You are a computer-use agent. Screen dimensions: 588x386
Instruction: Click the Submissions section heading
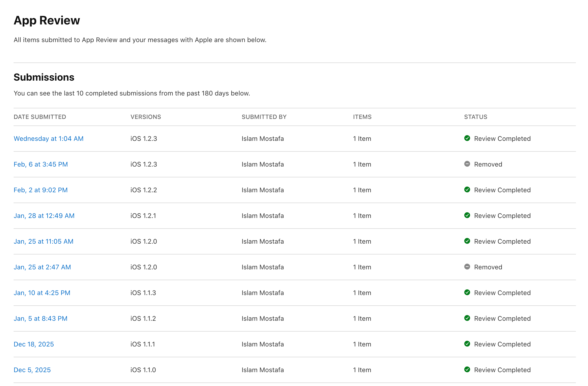click(44, 77)
